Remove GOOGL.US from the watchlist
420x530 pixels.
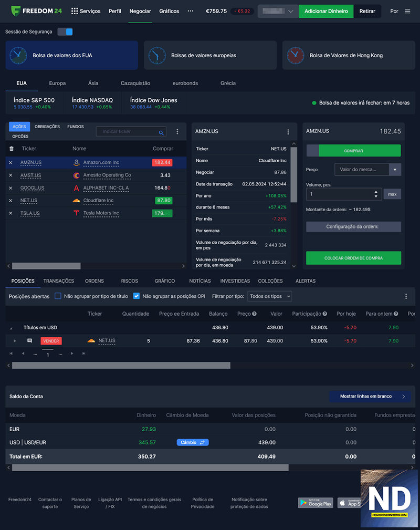[x=10, y=188]
